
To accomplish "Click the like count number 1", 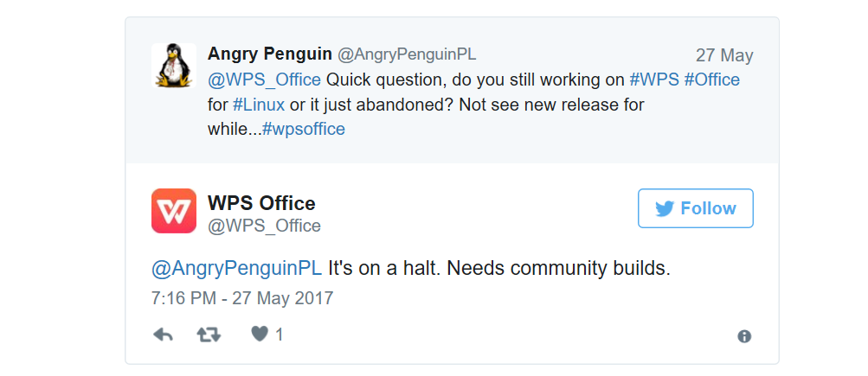I will click(x=279, y=335).
